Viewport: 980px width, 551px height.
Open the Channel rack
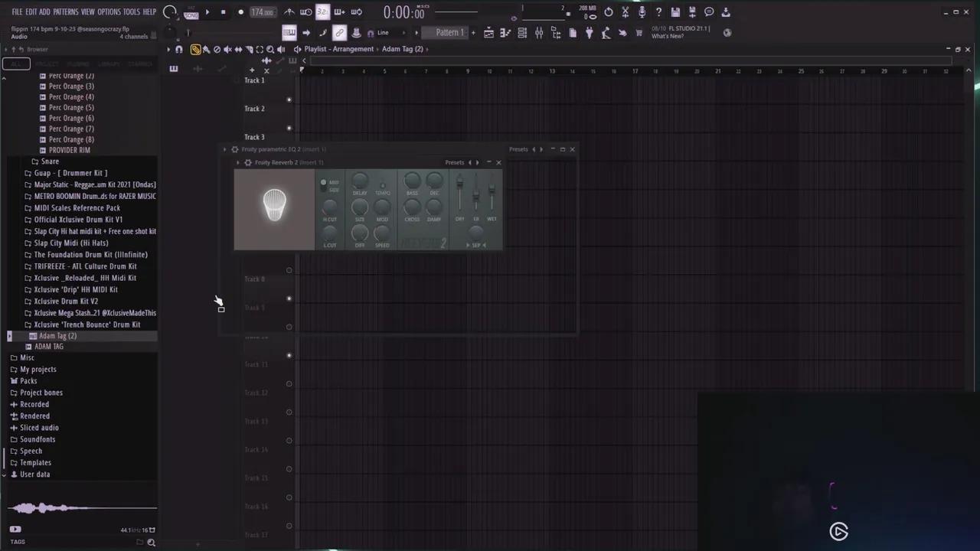click(x=522, y=33)
